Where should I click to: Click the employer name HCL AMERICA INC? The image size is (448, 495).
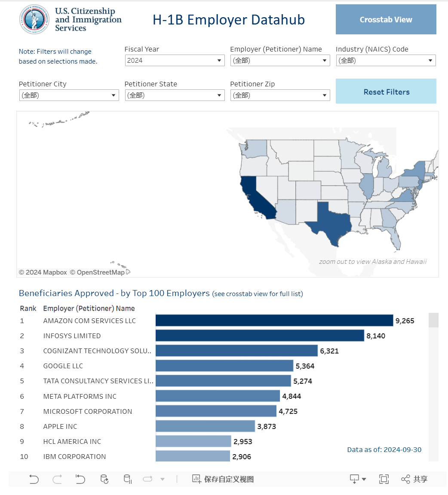point(72,442)
